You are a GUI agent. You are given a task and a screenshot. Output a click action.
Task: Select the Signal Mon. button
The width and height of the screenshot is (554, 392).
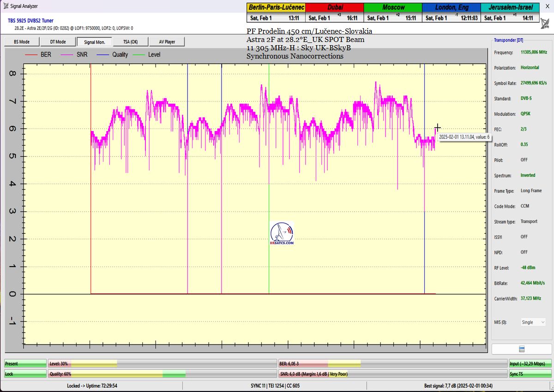[94, 42]
